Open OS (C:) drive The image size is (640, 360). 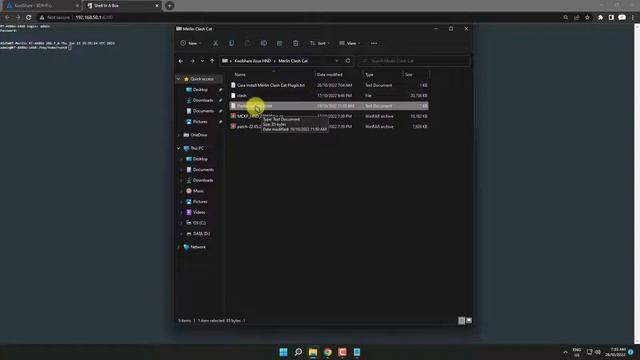[x=199, y=223]
